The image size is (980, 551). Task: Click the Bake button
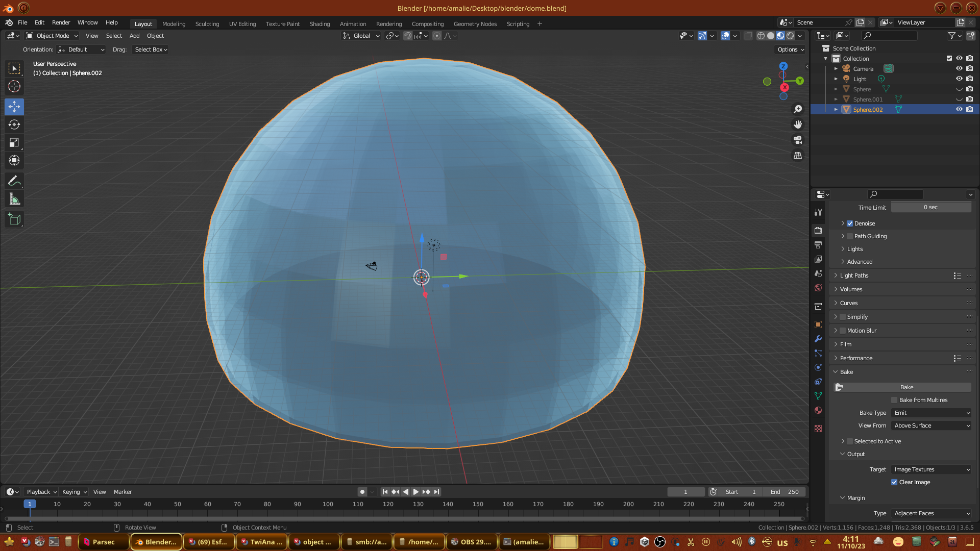point(906,387)
